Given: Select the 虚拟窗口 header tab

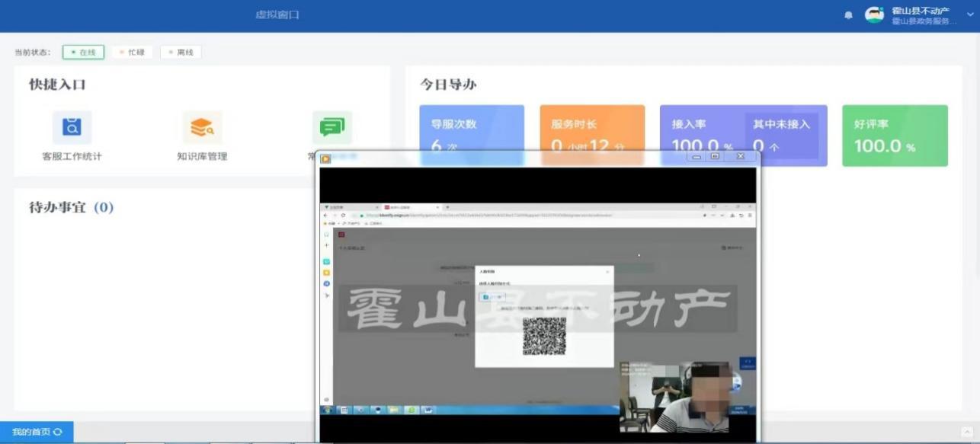Looking at the screenshot, I should (x=277, y=15).
